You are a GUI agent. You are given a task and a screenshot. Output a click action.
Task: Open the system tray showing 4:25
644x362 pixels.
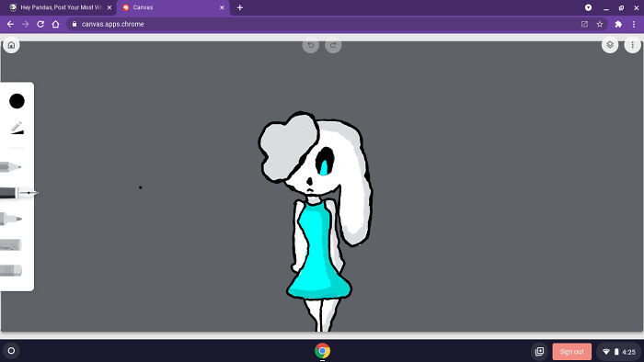tap(619, 351)
